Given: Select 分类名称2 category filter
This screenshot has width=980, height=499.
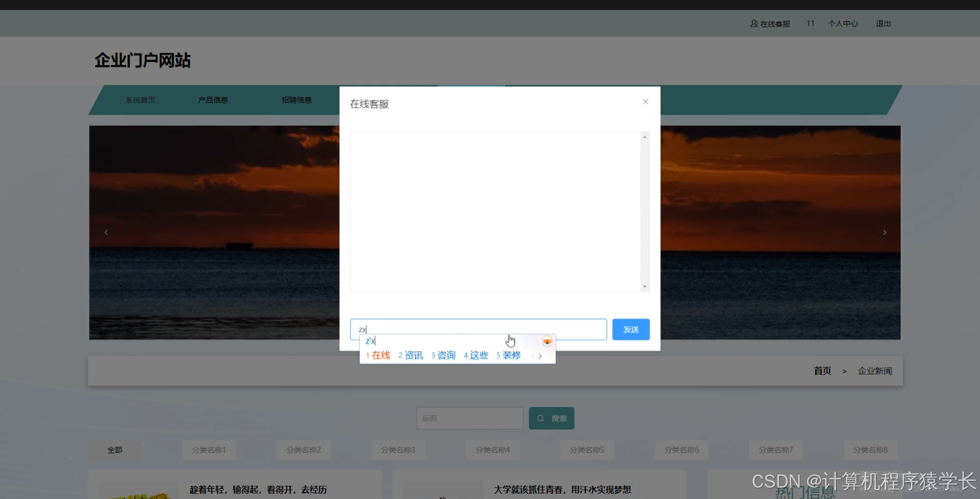Looking at the screenshot, I should [x=304, y=450].
